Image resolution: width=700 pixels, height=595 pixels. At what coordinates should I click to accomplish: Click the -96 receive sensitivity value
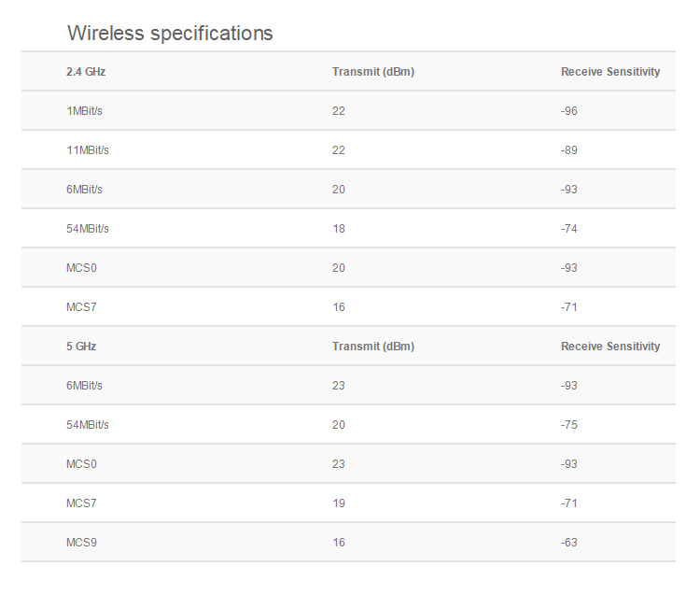click(569, 111)
